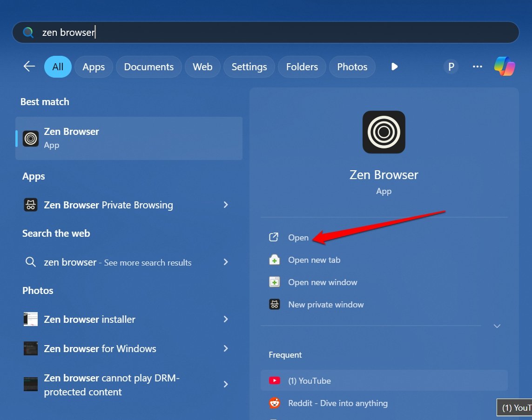Switch to the Settings filter tab

point(249,67)
